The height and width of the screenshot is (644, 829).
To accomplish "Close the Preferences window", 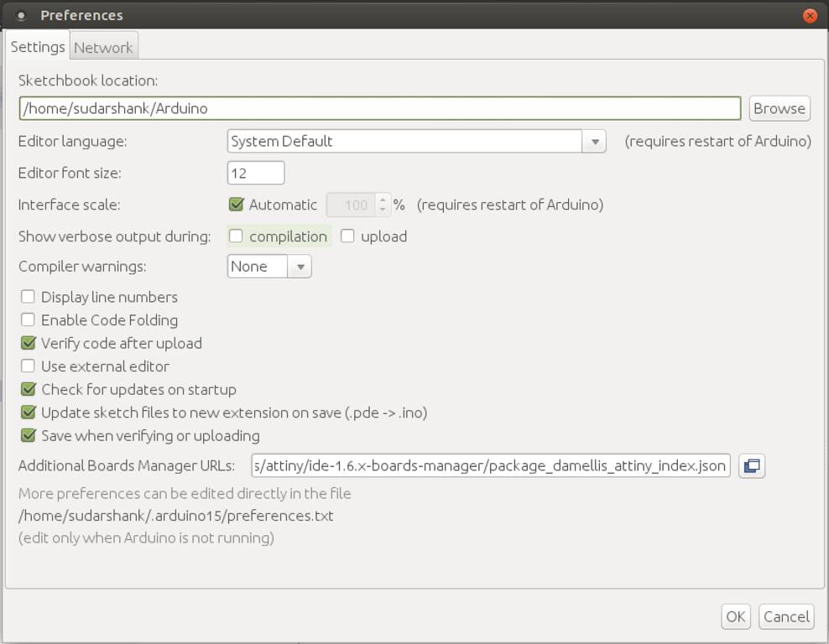I will pyautogui.click(x=810, y=15).
